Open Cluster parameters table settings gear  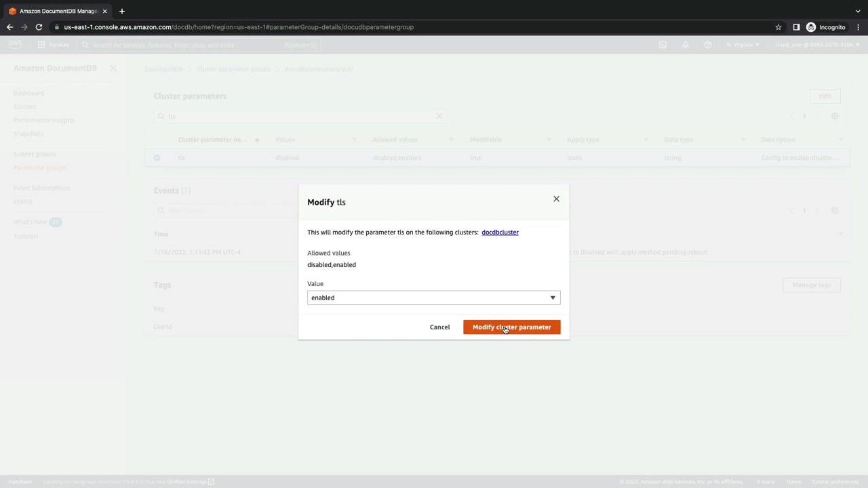coord(835,117)
